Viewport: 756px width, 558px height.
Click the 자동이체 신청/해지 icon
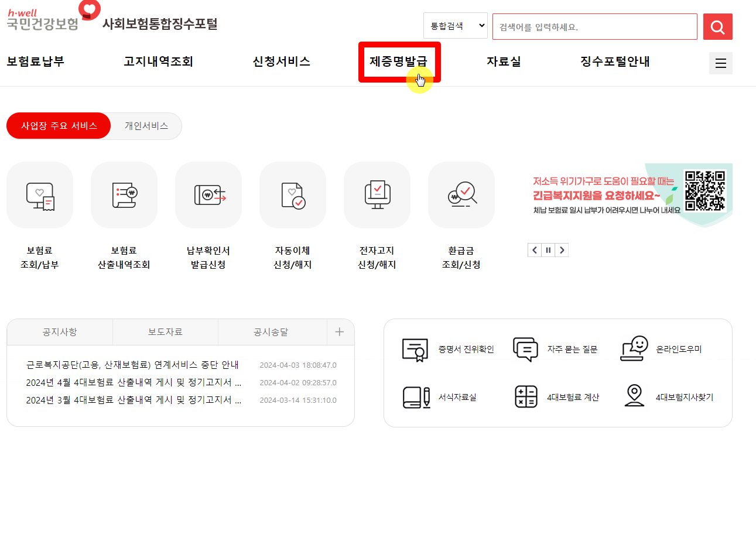click(293, 195)
